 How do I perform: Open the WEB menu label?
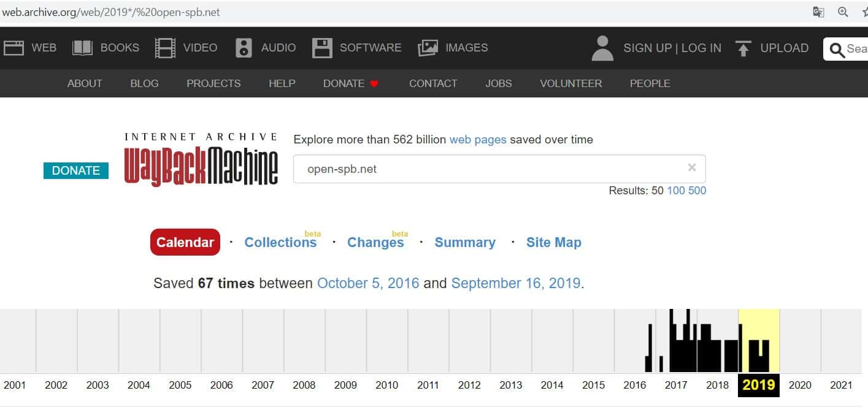pyautogui.click(x=44, y=48)
